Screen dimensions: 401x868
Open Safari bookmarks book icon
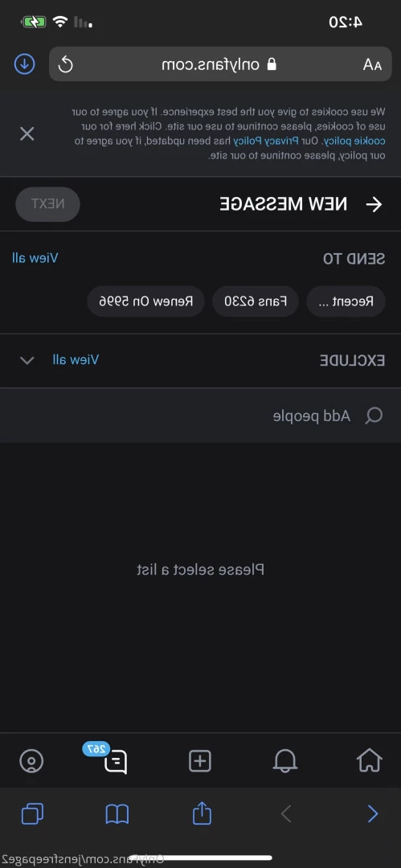117,813
